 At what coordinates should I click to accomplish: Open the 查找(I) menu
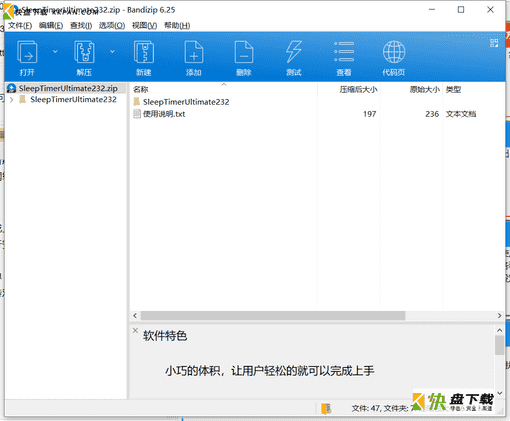pyautogui.click(x=81, y=26)
